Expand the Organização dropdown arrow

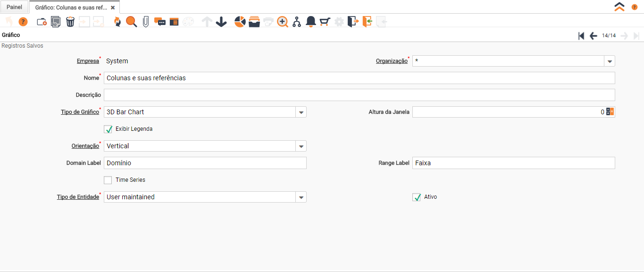610,61
